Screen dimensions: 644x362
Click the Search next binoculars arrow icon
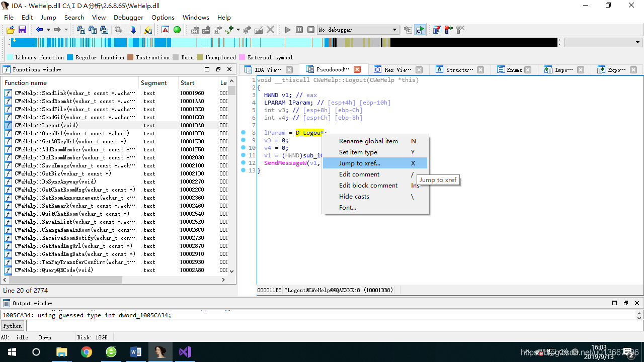[x=119, y=30]
